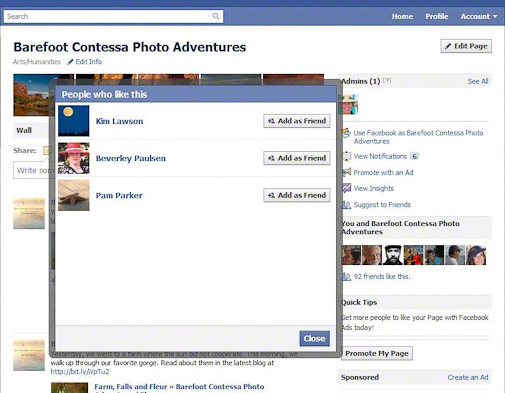Add Pam Parker as friend
This screenshot has height=393, width=505.
pos(297,195)
